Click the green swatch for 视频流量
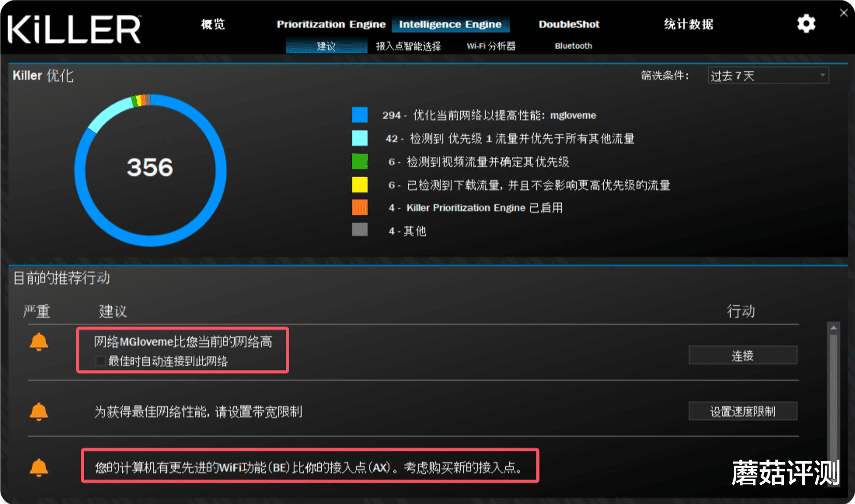 pos(360,162)
